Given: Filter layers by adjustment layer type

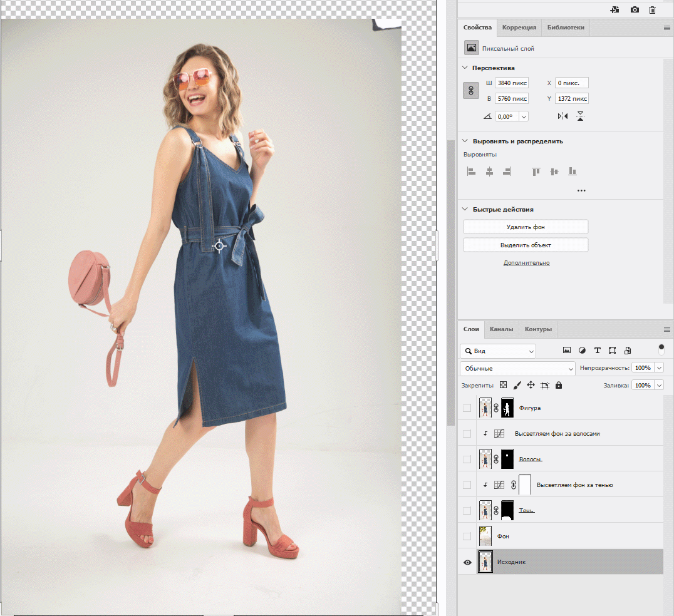Looking at the screenshot, I should [x=582, y=351].
